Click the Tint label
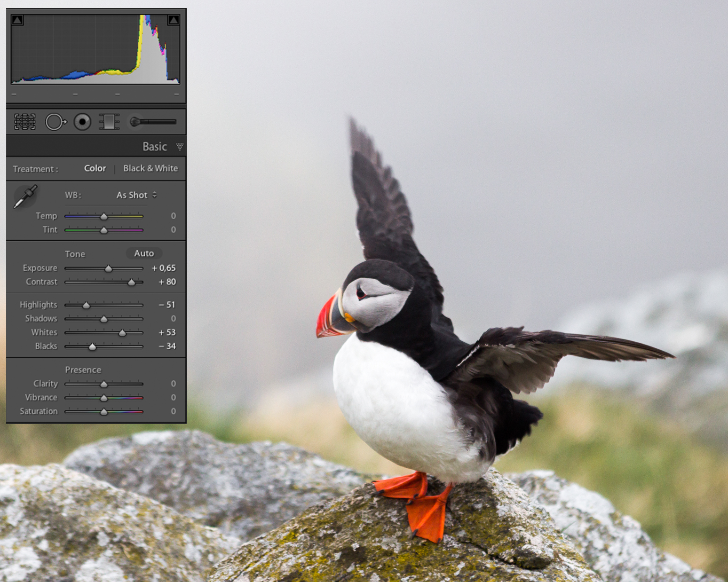This screenshot has width=728, height=582. [50, 229]
